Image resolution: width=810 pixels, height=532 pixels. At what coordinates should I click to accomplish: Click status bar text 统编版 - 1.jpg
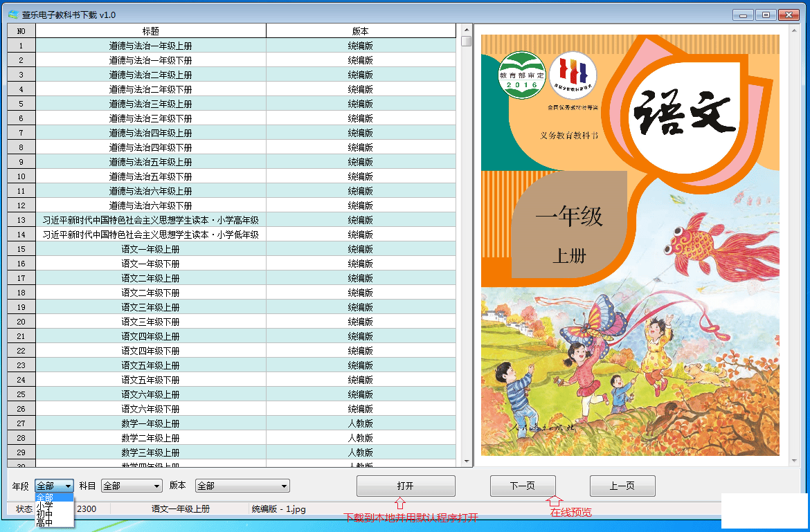click(x=279, y=508)
